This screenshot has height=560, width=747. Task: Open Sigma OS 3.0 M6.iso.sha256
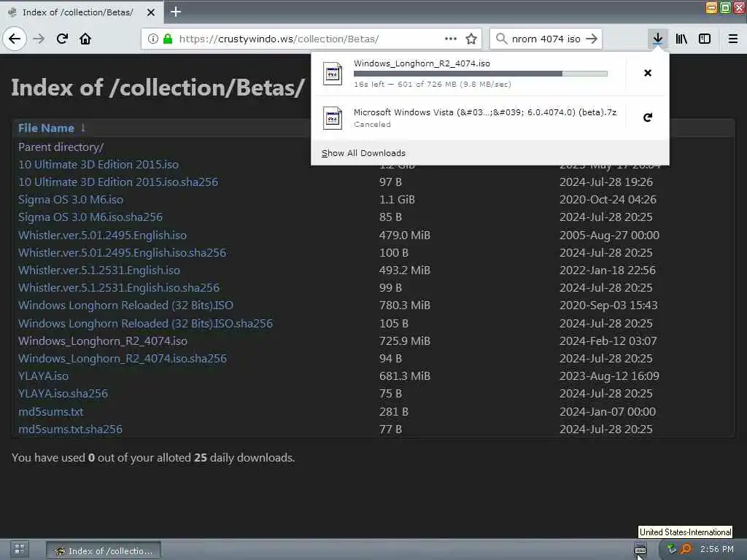(x=90, y=217)
